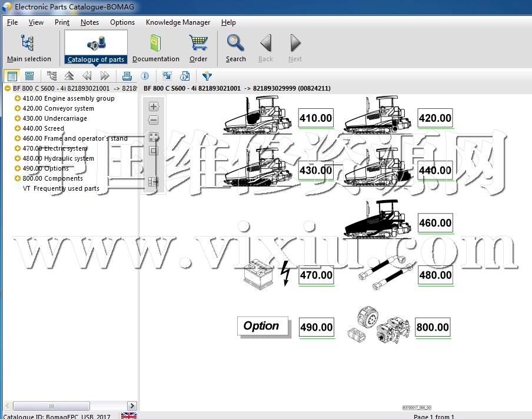This screenshot has width=532, height=419.
Task: Collapse the BF 800 C S600 root node
Action: coord(8,89)
